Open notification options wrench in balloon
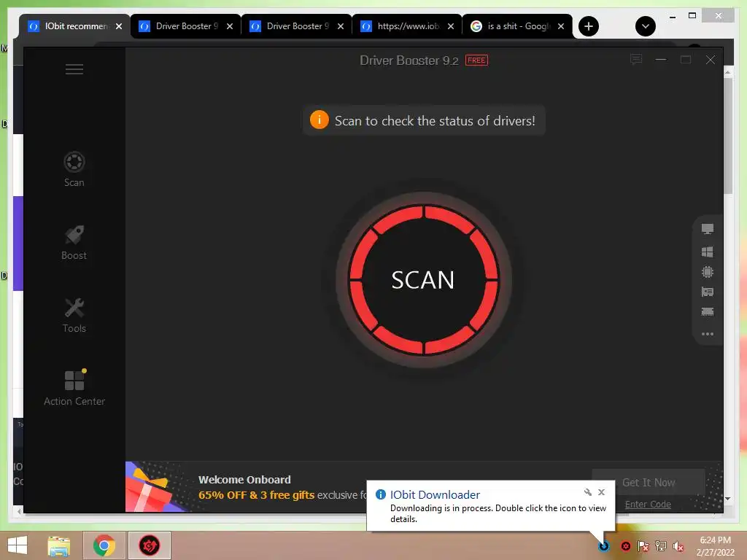747x560 pixels. click(x=587, y=492)
